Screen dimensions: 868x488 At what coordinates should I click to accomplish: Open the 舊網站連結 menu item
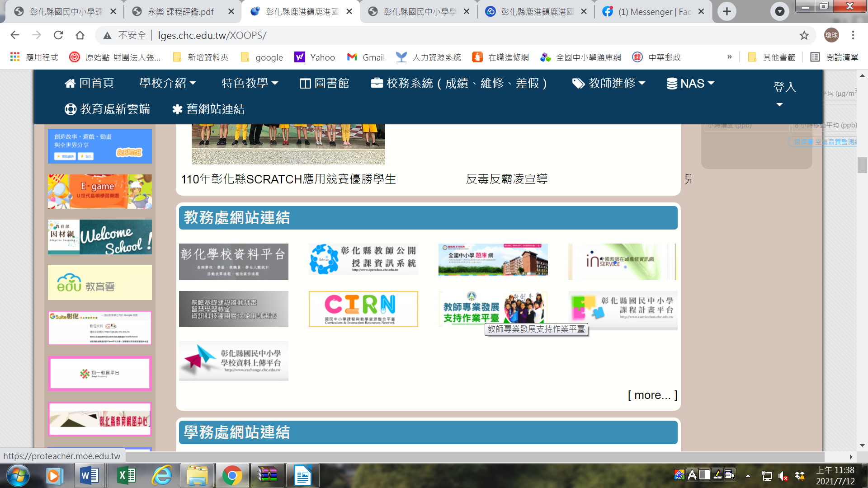[x=208, y=109]
